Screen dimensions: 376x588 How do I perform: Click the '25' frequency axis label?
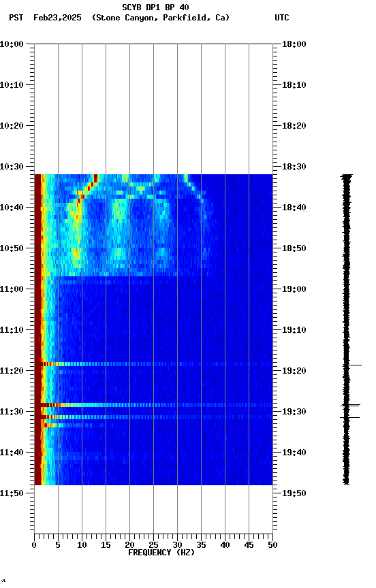pos(153,545)
